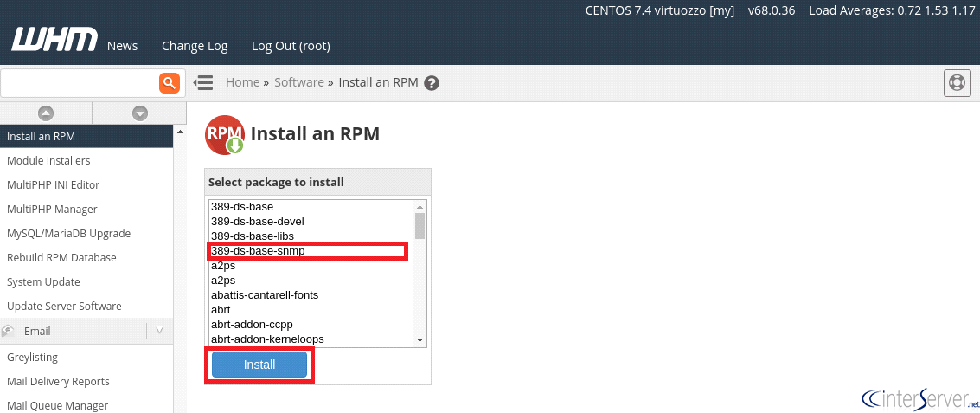
Task: Select the 389-ds-base-libs package
Action: (x=311, y=236)
